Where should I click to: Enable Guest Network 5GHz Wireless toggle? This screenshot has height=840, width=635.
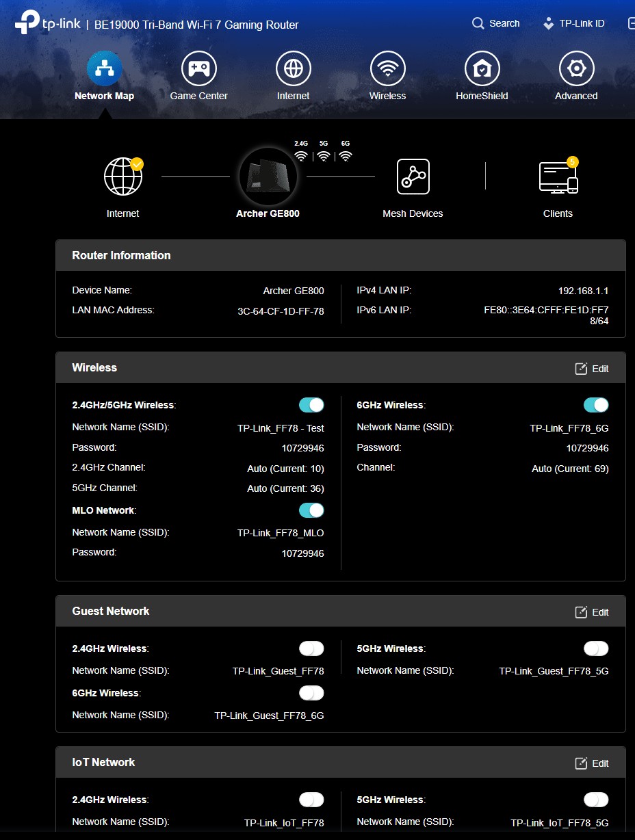pos(596,648)
